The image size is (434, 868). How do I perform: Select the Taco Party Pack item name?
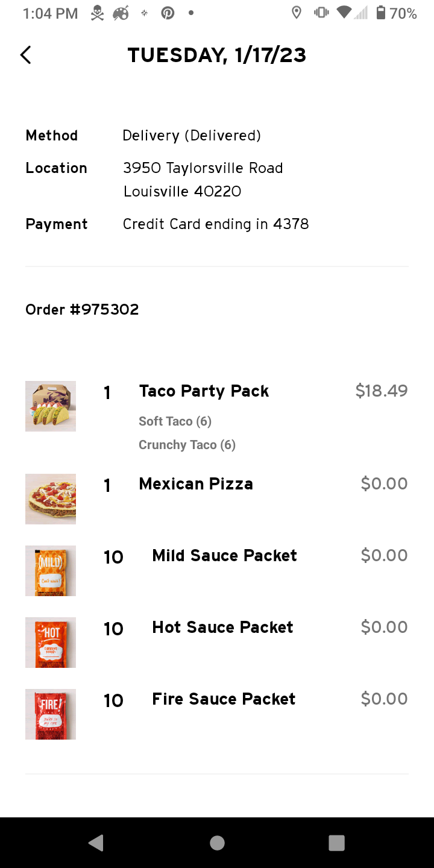tap(204, 391)
